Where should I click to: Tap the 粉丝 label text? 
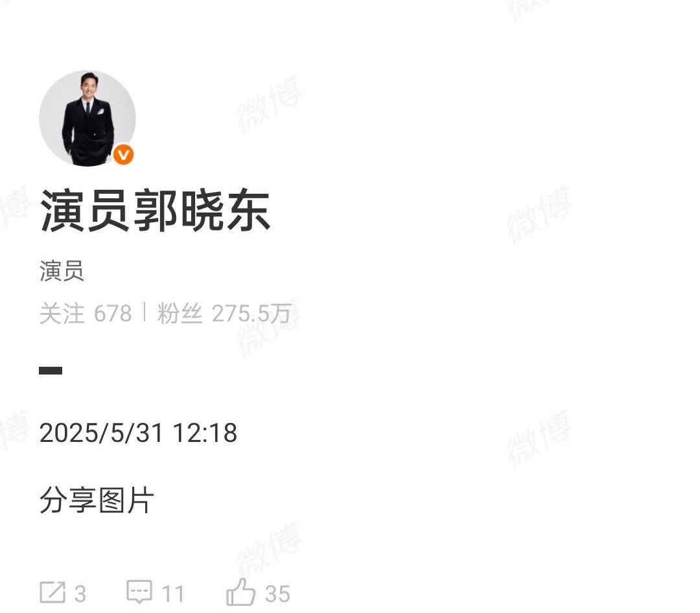180,314
